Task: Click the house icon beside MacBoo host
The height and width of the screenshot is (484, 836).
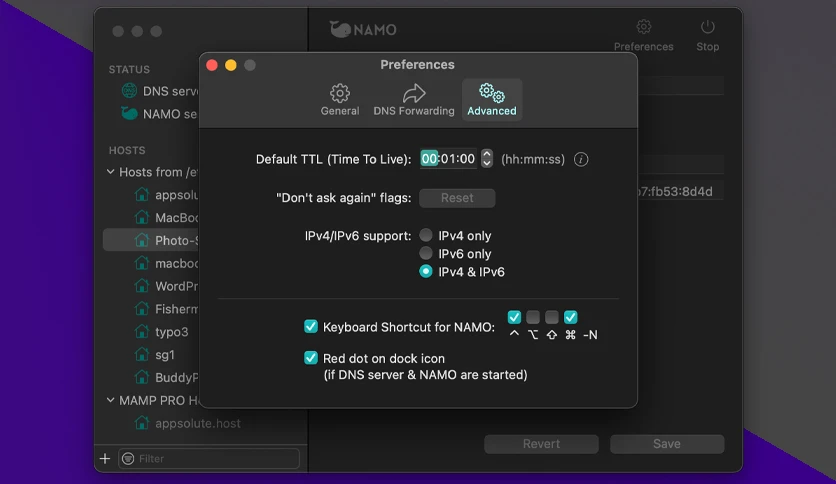Action: click(x=142, y=217)
